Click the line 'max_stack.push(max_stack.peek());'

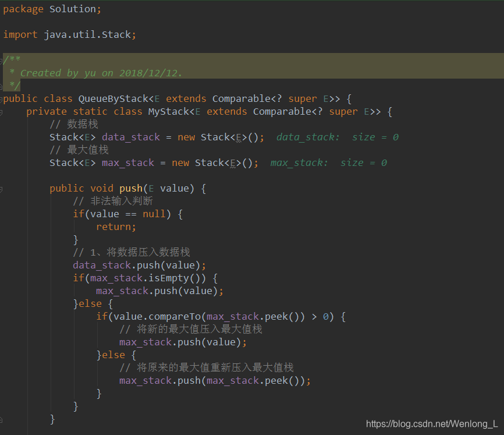click(x=215, y=381)
